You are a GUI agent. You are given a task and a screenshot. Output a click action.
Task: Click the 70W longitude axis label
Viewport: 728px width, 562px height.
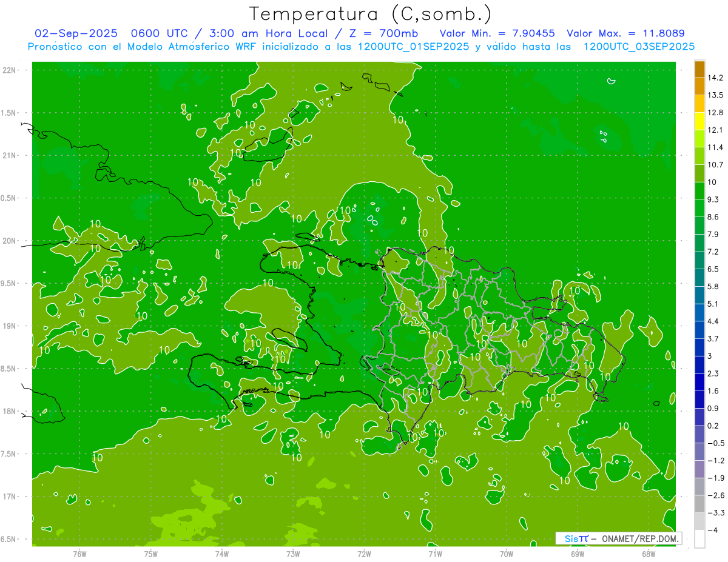[x=507, y=554]
